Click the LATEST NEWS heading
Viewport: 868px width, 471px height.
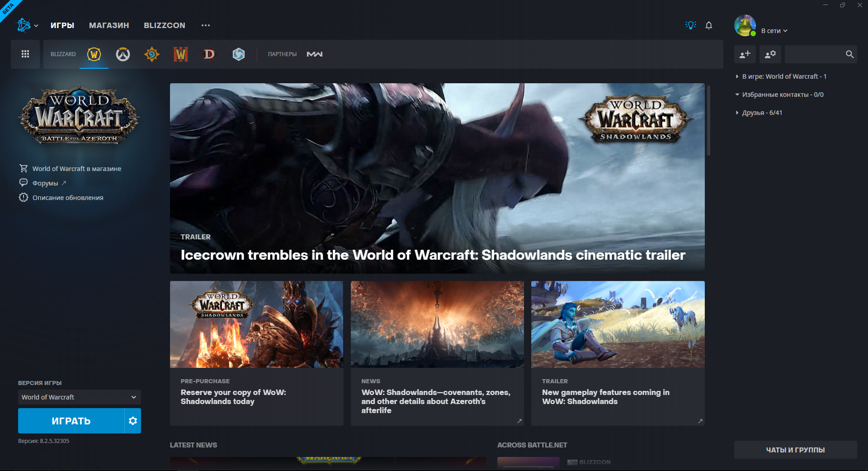point(193,445)
